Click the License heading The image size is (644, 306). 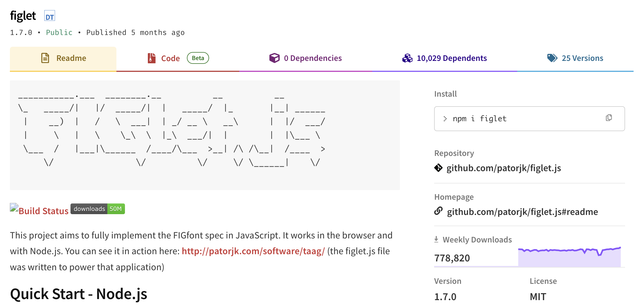(543, 281)
